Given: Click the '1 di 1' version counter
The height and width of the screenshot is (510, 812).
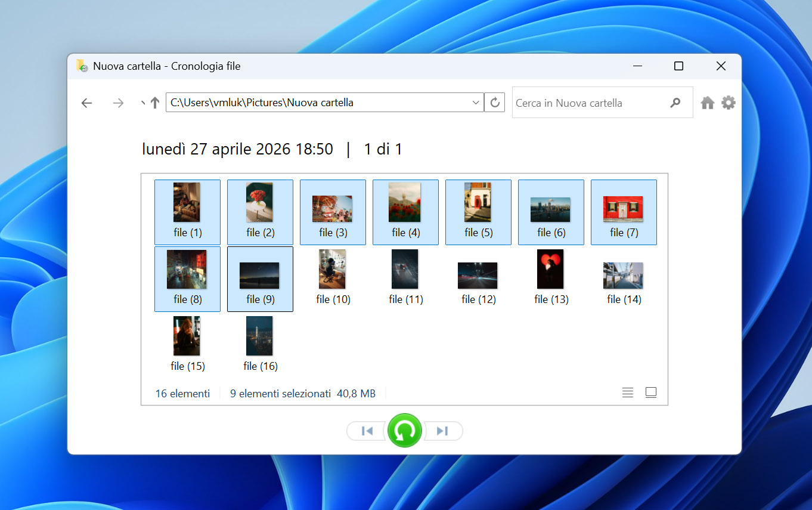Looking at the screenshot, I should tap(383, 149).
